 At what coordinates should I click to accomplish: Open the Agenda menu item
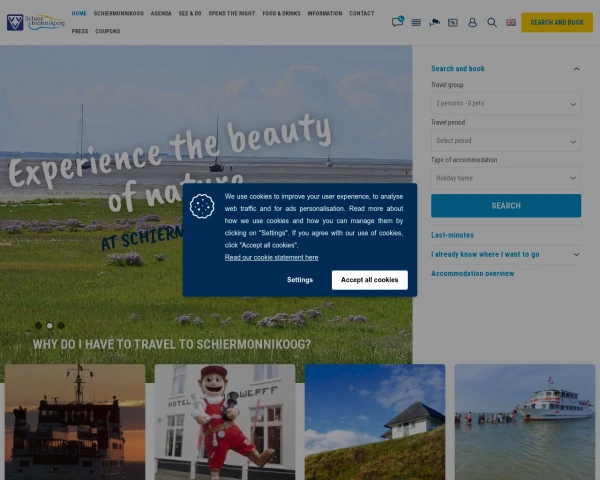click(x=161, y=14)
